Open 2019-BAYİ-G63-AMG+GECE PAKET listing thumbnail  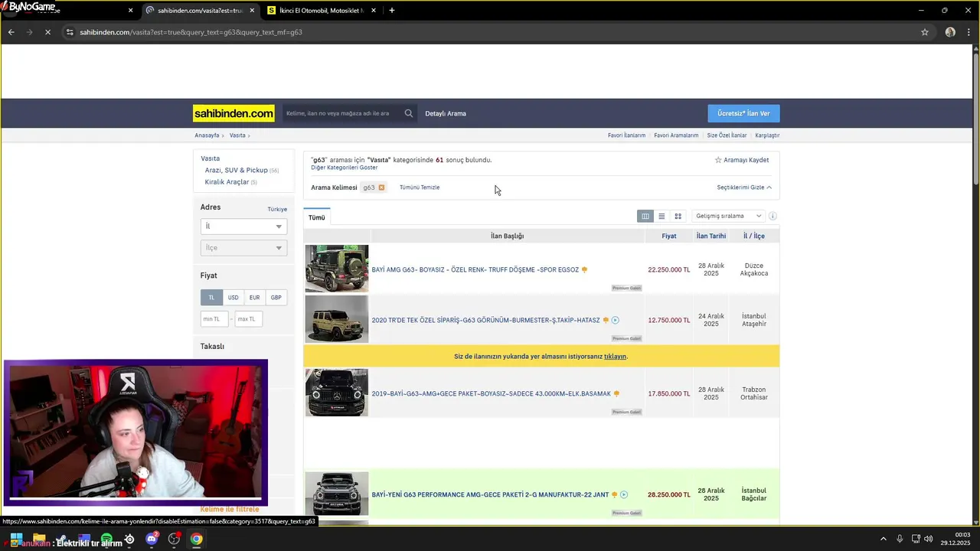pos(337,393)
